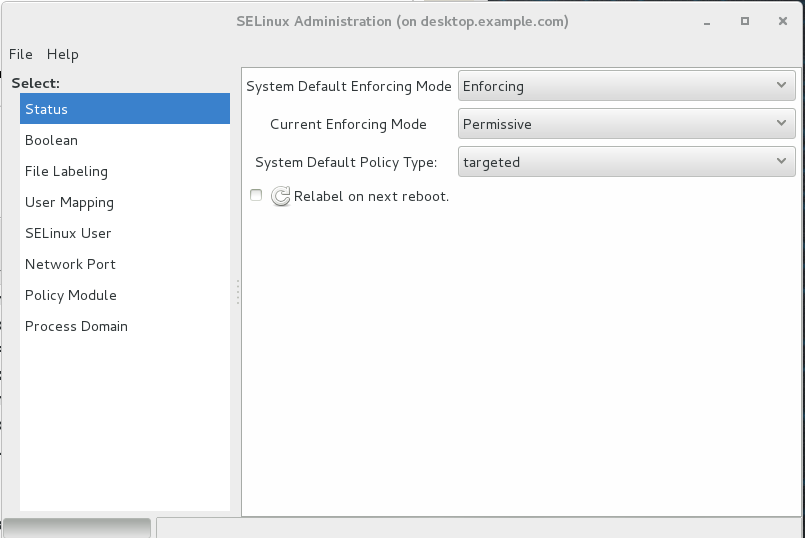Select Status in the sidebar
Viewport: 805px width, 538px height.
[x=125, y=109]
